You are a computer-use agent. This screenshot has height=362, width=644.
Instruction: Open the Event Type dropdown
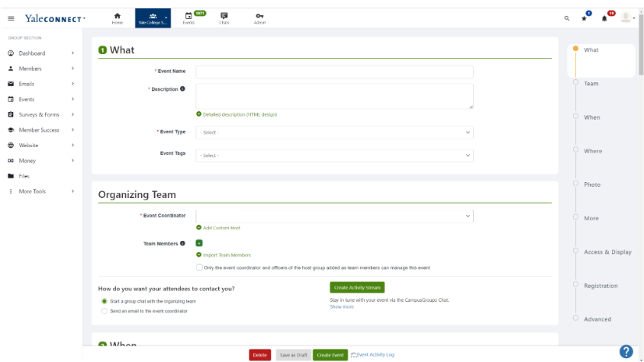(334, 133)
